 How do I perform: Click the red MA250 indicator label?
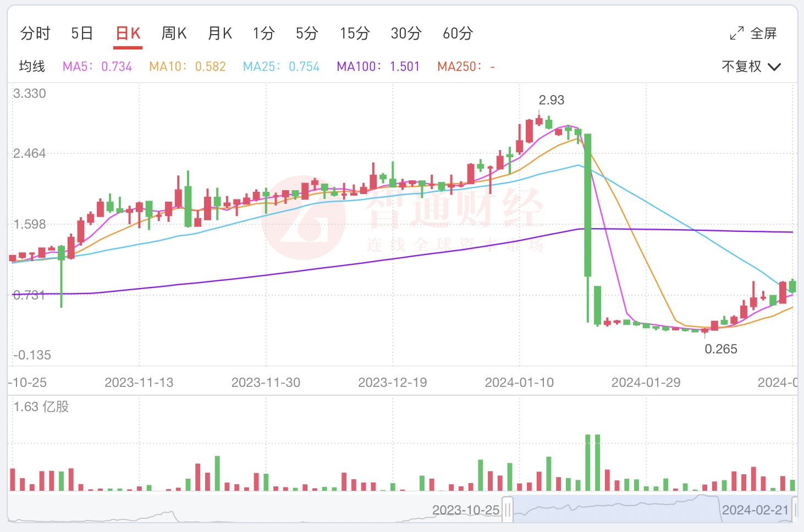tap(466, 67)
